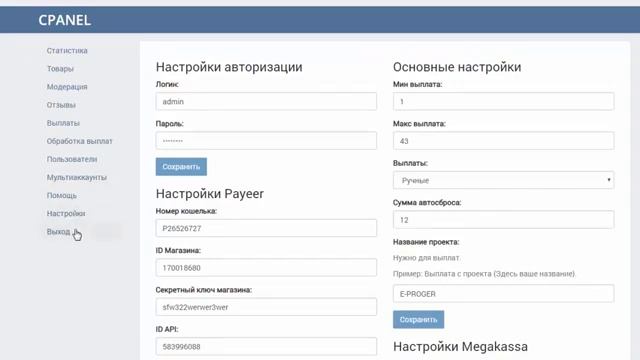Focus the Макс выплата field

pyautogui.click(x=503, y=141)
